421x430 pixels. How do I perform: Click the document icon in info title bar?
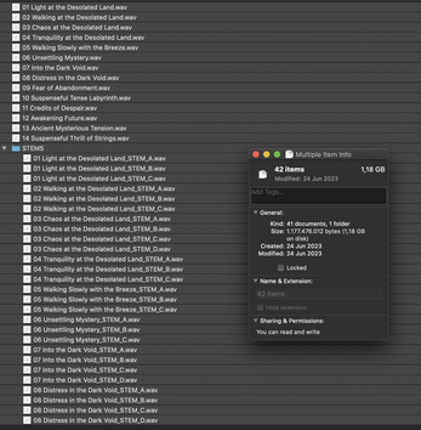(x=289, y=154)
